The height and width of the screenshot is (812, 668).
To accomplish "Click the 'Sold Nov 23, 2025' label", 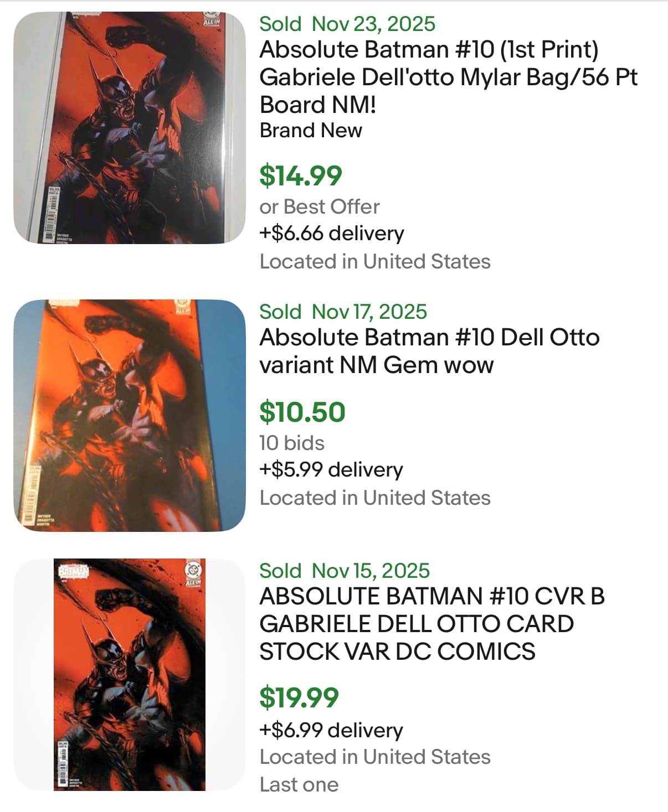I will coord(347,24).
